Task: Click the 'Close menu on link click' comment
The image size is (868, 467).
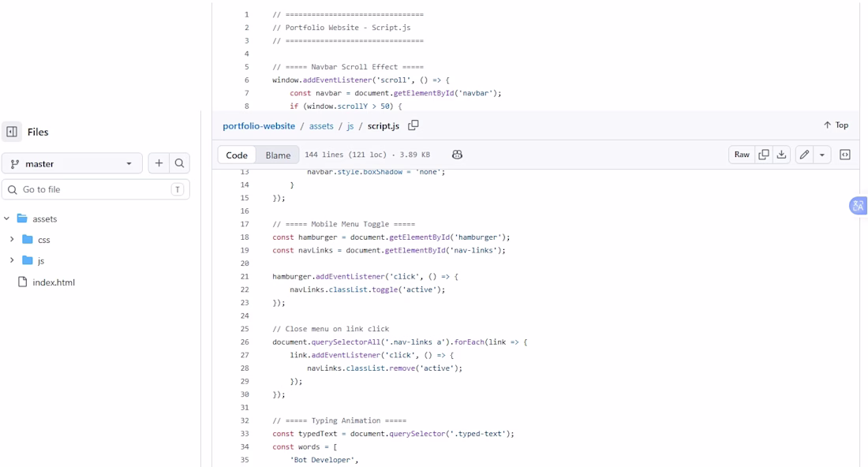Action: [x=331, y=329]
